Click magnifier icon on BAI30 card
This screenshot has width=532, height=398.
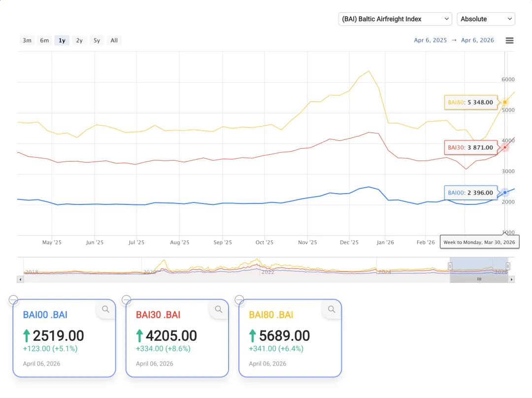pos(219,309)
